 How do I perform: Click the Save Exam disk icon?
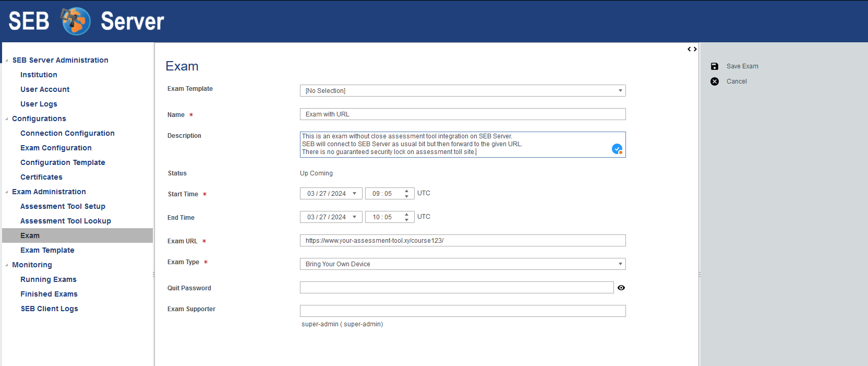[x=715, y=66]
